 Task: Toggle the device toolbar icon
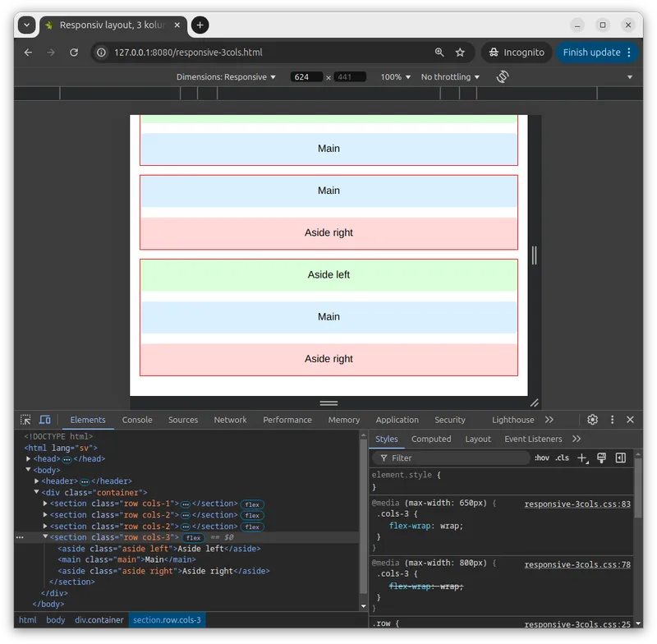click(x=45, y=420)
